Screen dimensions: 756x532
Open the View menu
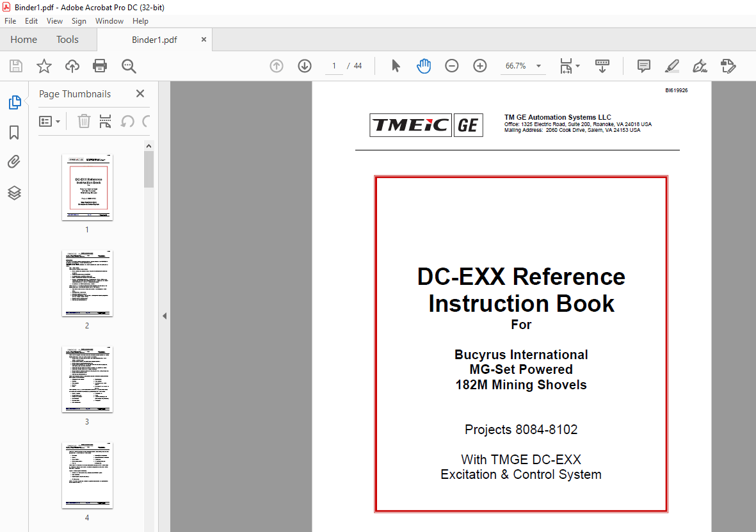click(x=54, y=20)
